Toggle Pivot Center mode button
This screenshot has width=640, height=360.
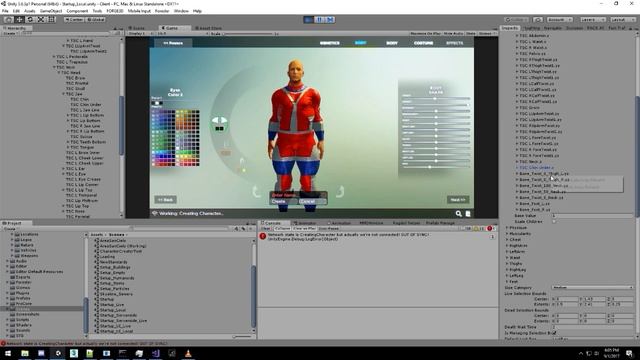coord(74,20)
